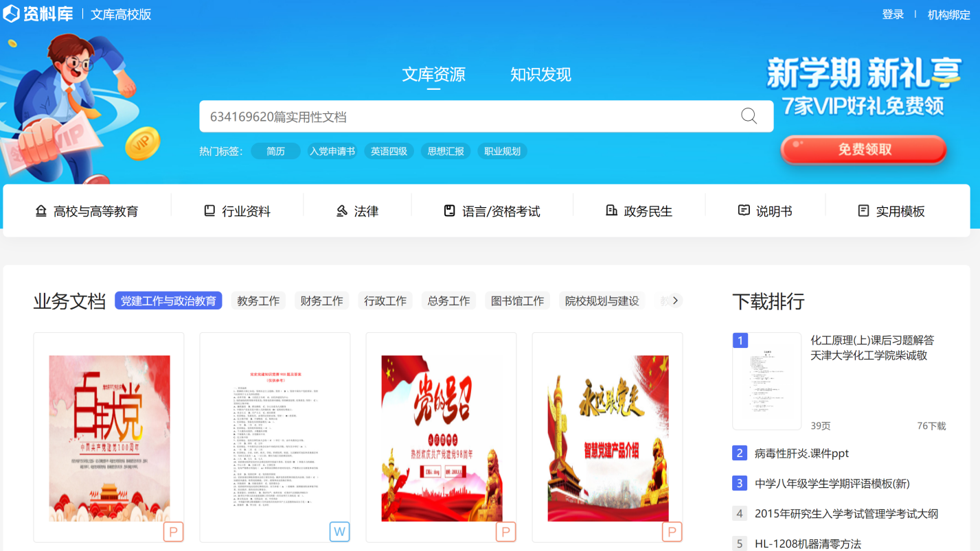This screenshot has width=980, height=551.
Task: Open the 政务民生 category
Action: [x=639, y=211]
